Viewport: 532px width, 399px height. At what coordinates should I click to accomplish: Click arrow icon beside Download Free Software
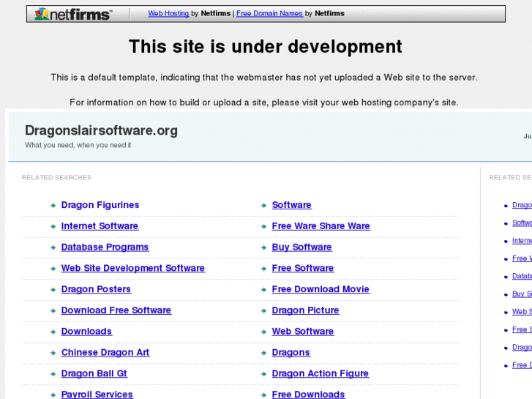(x=53, y=310)
